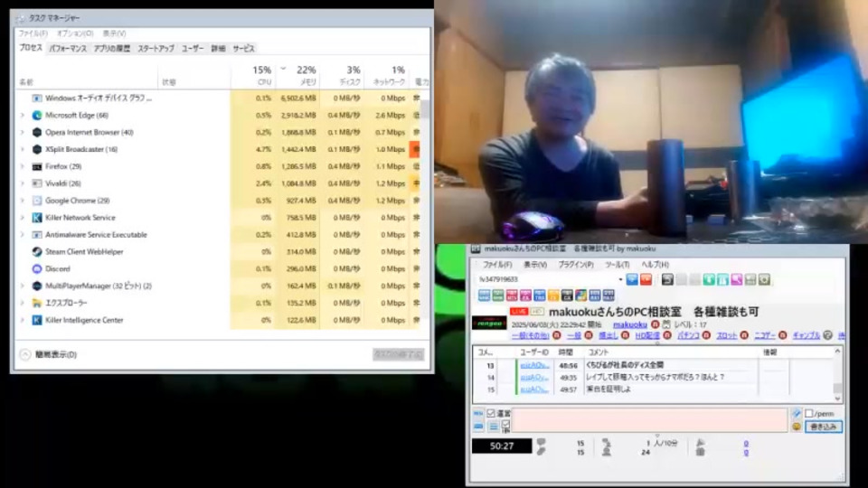Open the gear settings icon in viewer toolbar

tap(765, 279)
